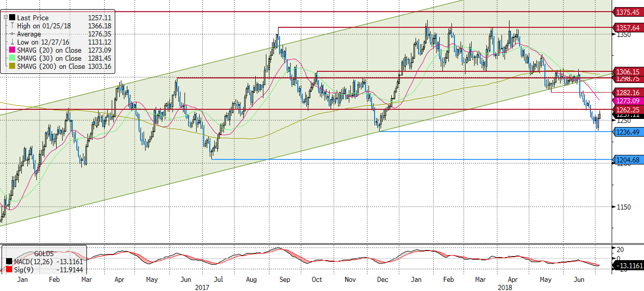Select the 1357.64 resistance price label
This screenshot has width=644, height=291.
627,27
